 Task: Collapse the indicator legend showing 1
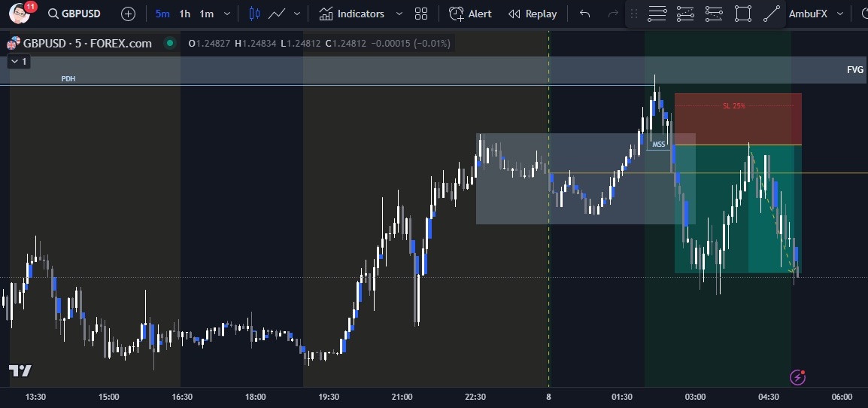click(19, 62)
